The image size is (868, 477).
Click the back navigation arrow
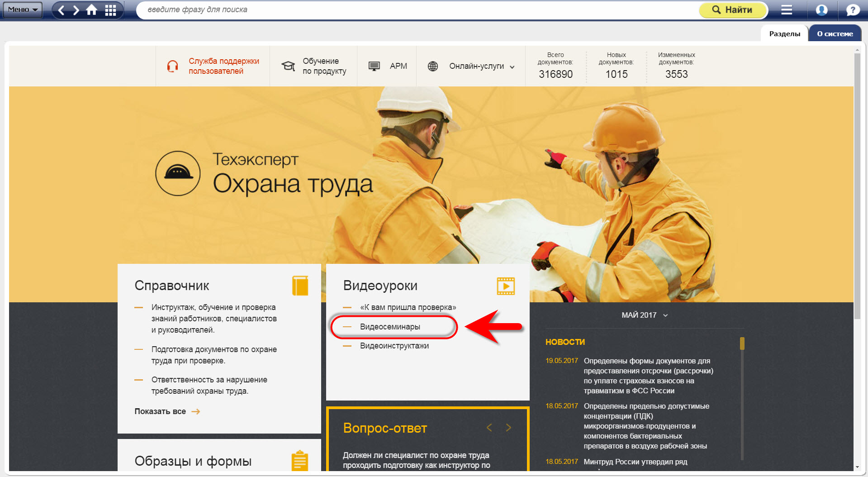tap(62, 10)
